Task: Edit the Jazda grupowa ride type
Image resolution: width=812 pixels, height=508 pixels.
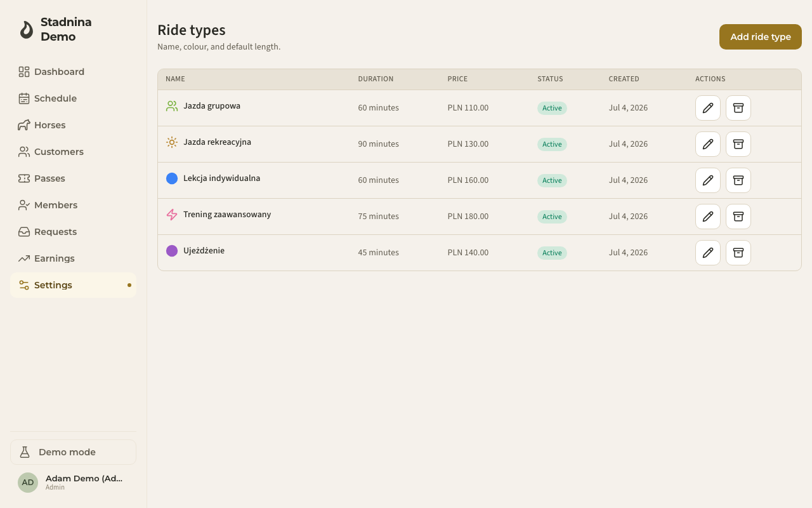Action: click(x=708, y=108)
